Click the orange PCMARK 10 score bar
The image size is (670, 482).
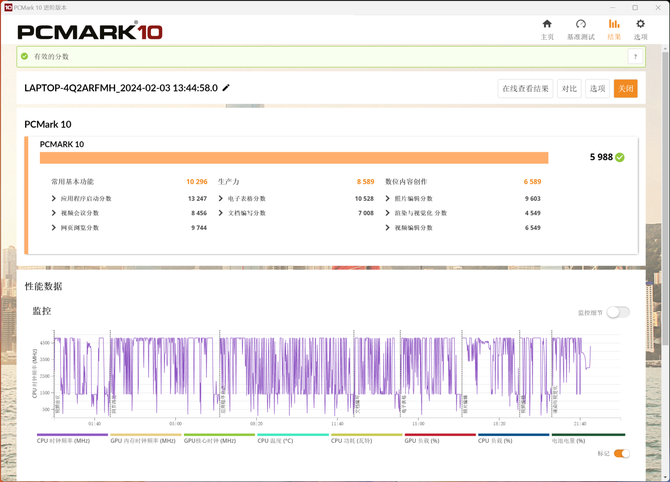click(x=294, y=158)
